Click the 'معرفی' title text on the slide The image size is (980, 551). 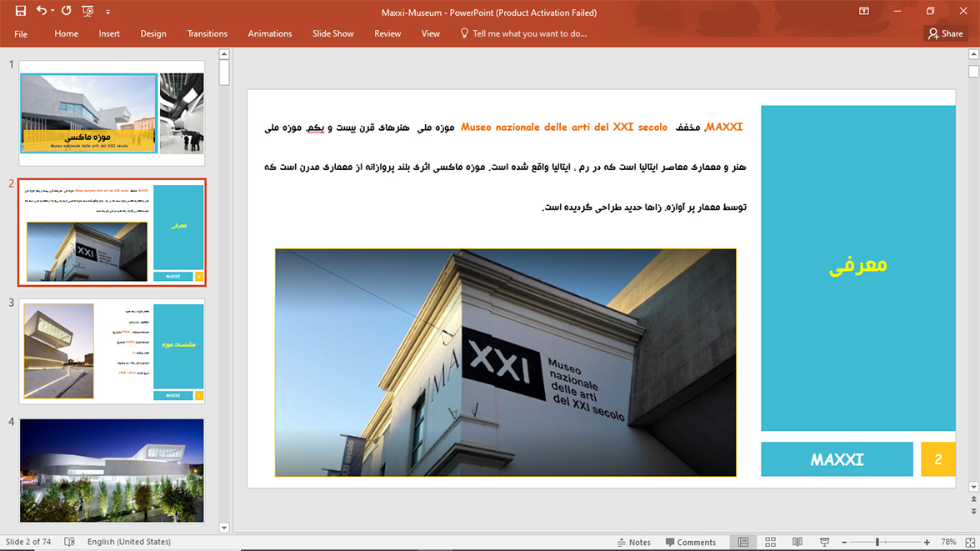coord(858,265)
